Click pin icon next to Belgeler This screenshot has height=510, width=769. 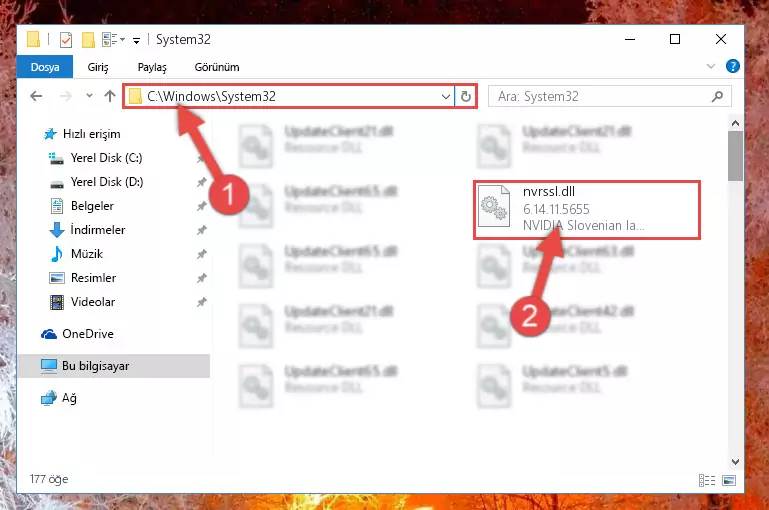click(201, 206)
